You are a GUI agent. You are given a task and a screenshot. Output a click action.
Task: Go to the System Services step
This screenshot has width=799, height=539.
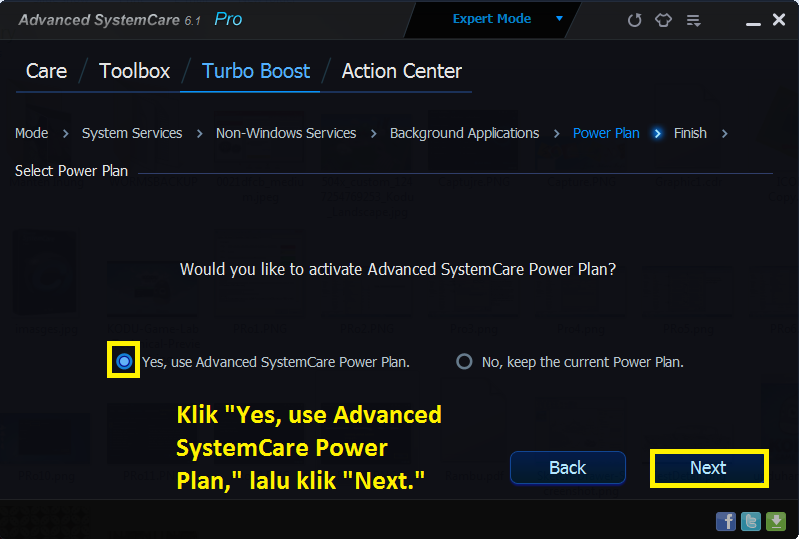132,133
